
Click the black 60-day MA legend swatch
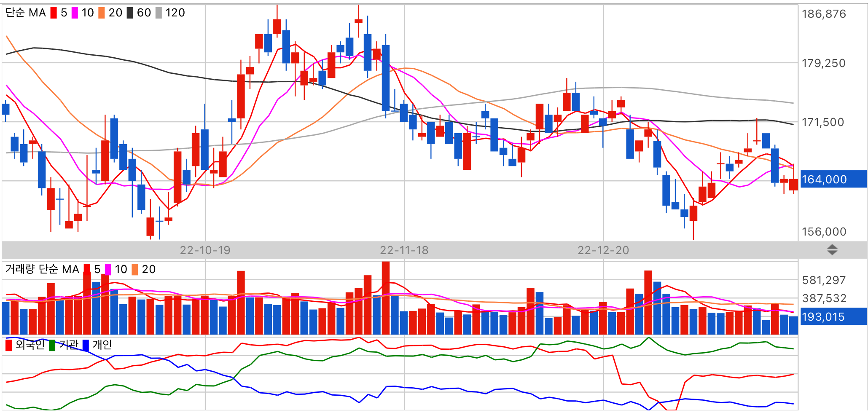pyautogui.click(x=130, y=13)
